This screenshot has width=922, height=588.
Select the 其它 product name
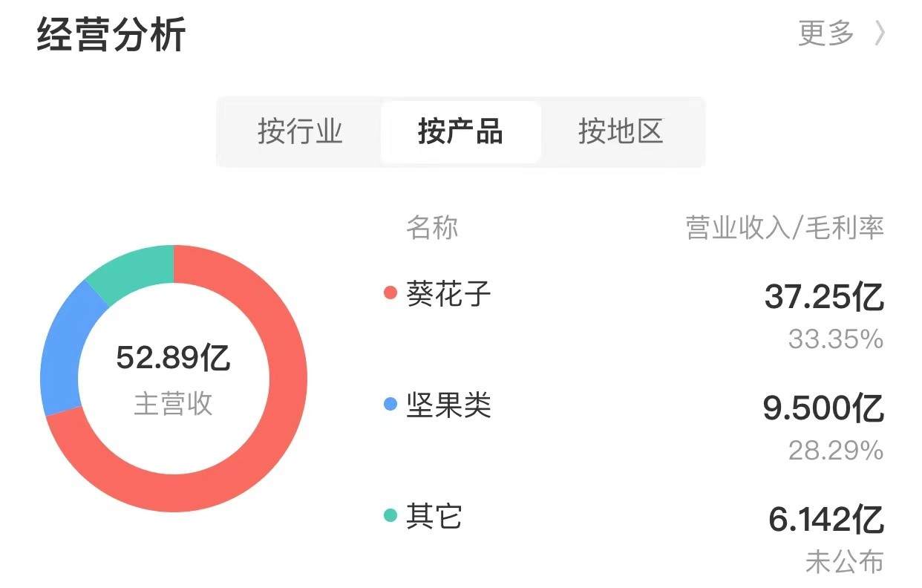tap(434, 516)
